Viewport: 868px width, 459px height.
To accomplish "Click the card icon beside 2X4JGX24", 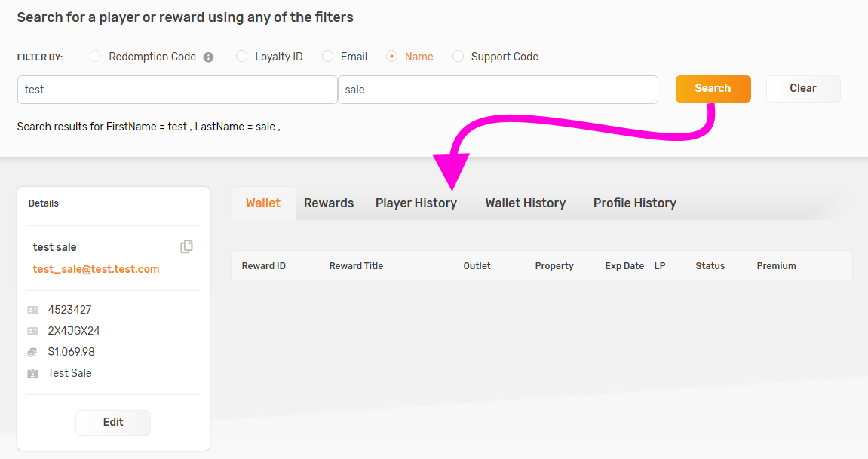I will pos(32,331).
